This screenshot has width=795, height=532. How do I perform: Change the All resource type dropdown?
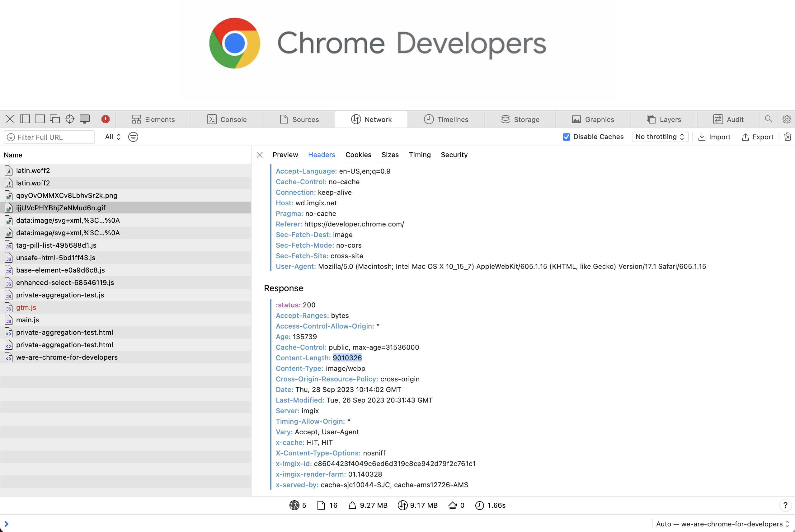pos(112,137)
